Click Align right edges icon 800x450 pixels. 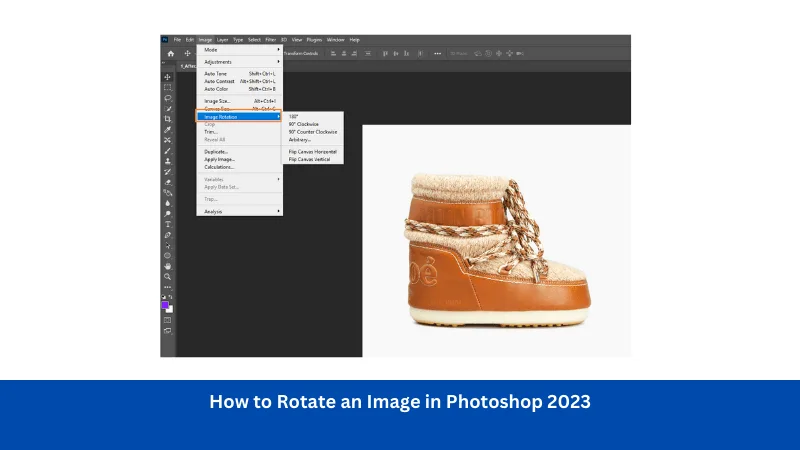pos(354,54)
